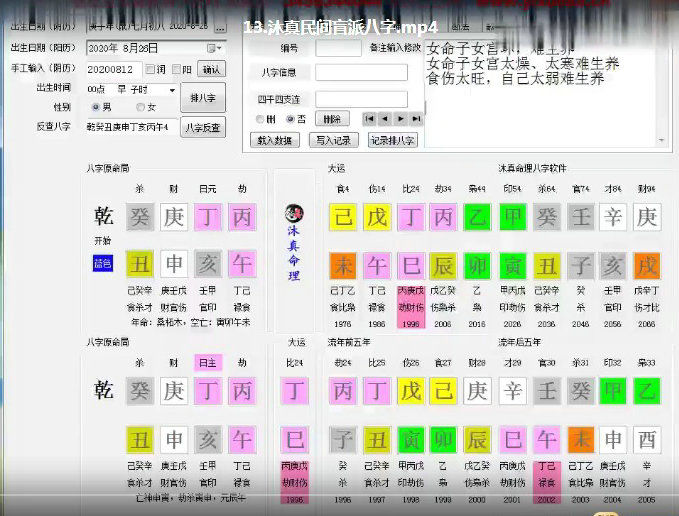Jump to the last record arrow

pos(416,119)
